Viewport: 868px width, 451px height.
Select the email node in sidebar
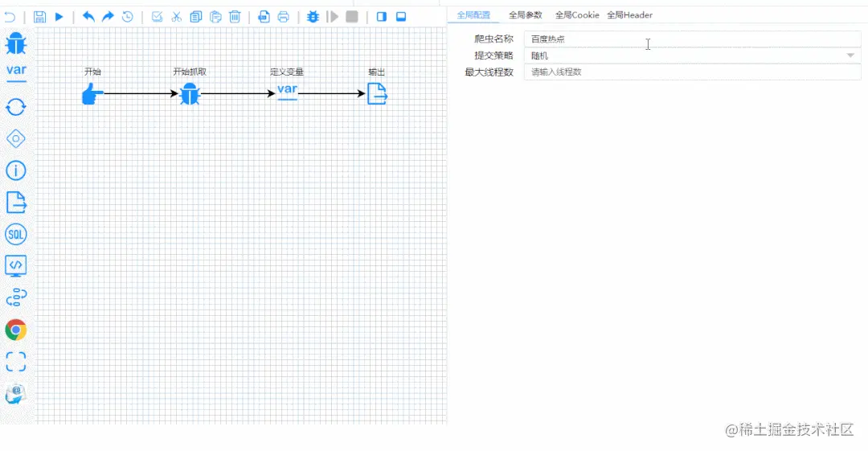(16, 393)
